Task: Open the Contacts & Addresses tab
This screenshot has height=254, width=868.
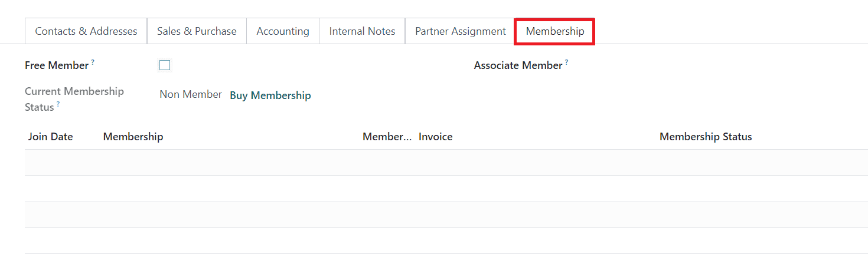Action: (x=86, y=31)
